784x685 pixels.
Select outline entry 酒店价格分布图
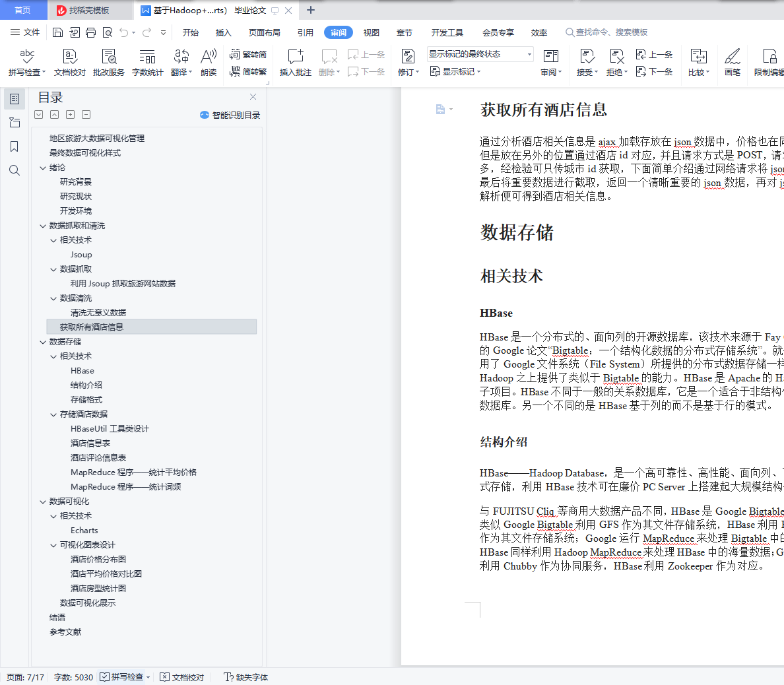98,560
